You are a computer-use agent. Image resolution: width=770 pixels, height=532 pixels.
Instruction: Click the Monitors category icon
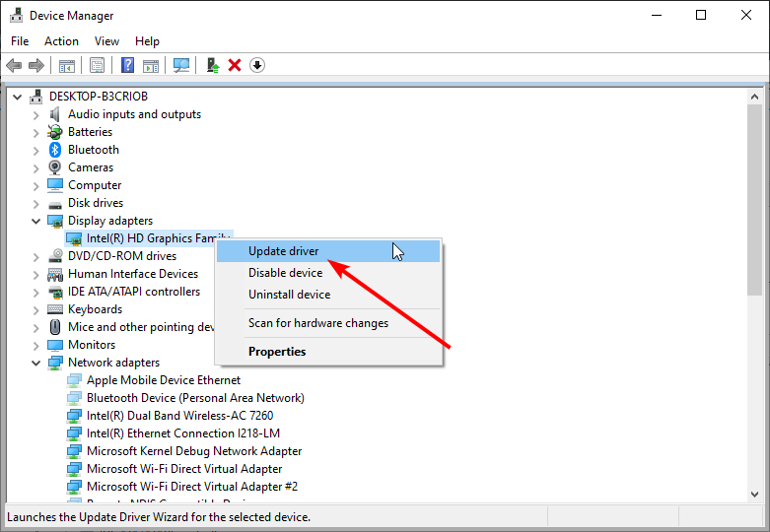coord(55,345)
